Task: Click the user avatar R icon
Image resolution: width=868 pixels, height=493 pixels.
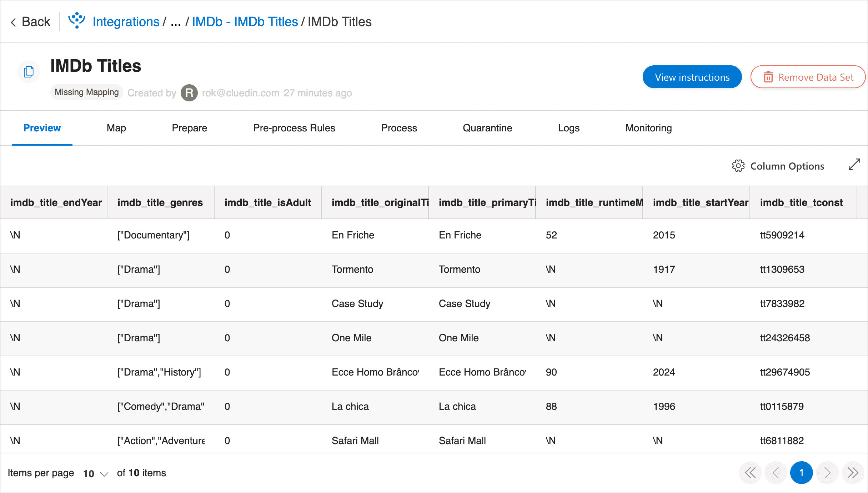Action: pyautogui.click(x=189, y=93)
